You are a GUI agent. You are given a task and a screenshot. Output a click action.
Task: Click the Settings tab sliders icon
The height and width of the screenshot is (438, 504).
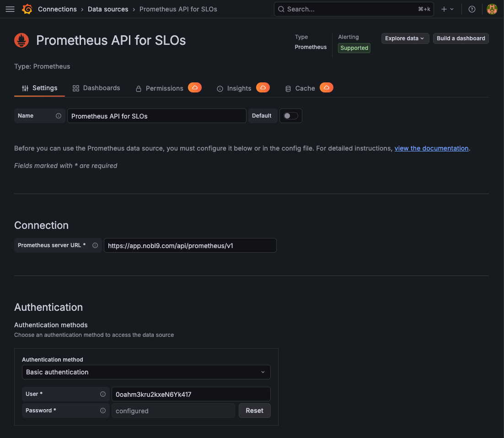point(25,88)
